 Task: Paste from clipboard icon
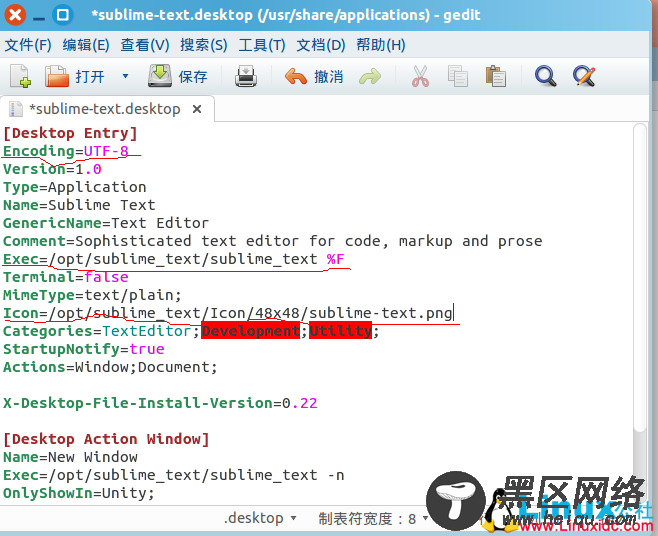(x=496, y=76)
